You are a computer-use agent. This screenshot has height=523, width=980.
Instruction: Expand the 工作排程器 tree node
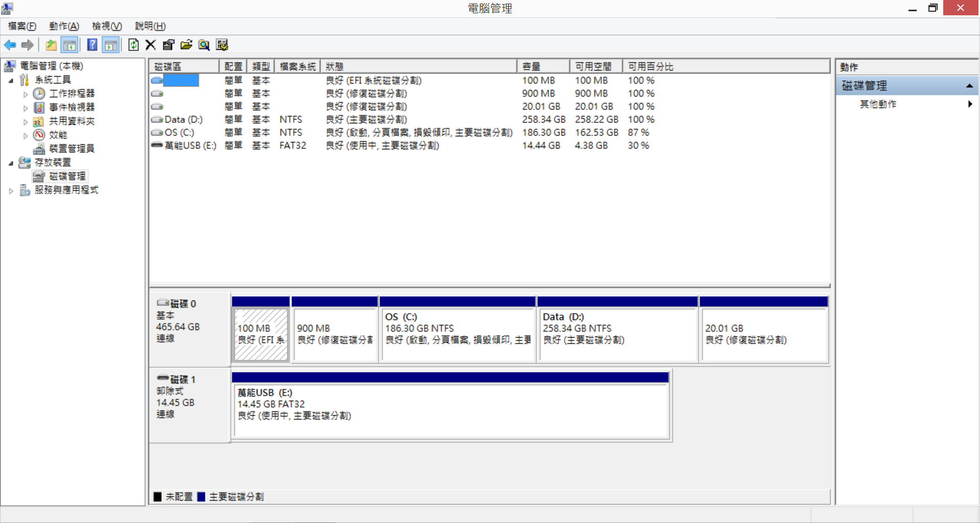pos(26,94)
